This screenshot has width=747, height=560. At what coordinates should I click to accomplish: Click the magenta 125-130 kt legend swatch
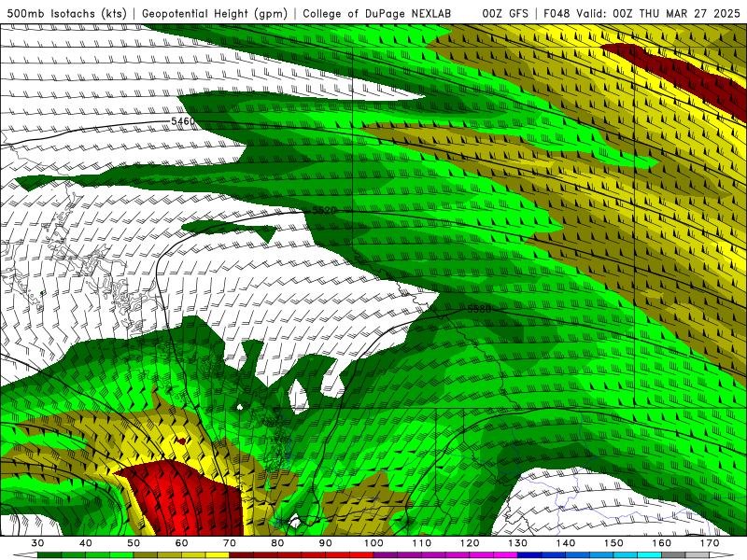pyautogui.click(x=506, y=555)
